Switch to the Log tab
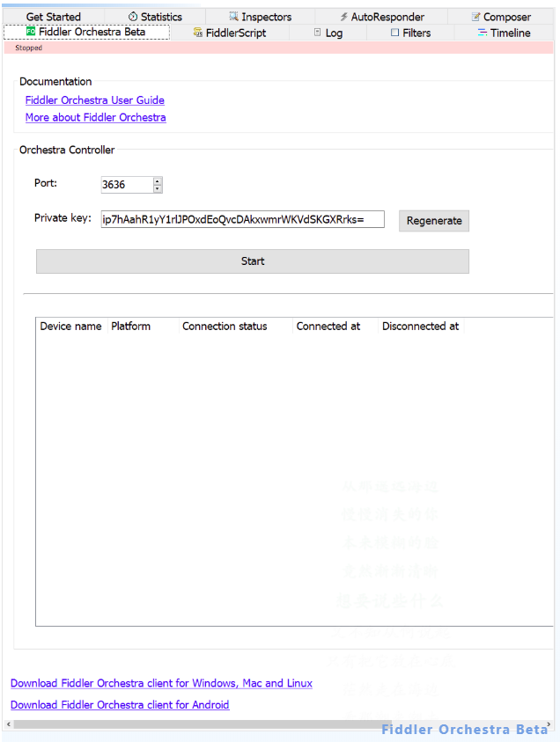The width and height of the screenshot is (560, 742). [328, 33]
